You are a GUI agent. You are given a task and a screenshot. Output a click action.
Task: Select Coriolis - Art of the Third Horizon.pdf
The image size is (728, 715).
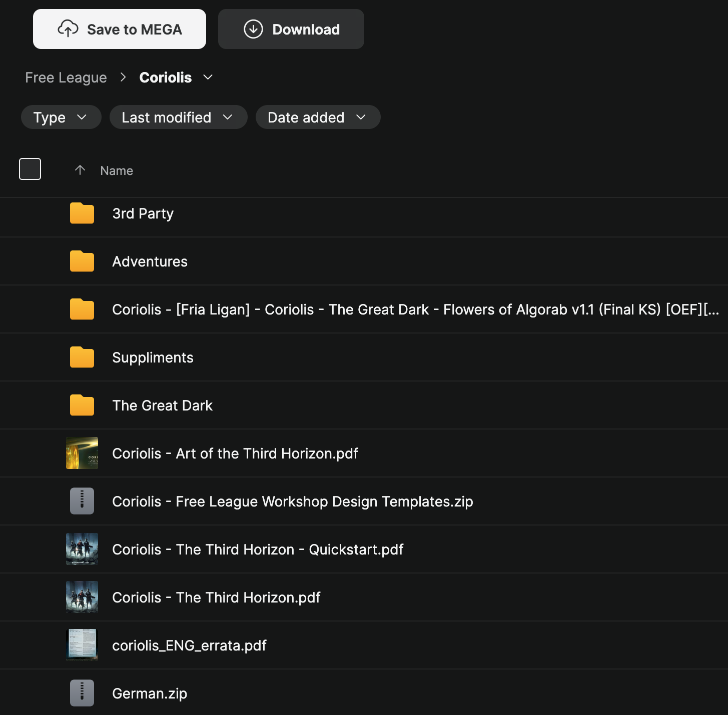(x=235, y=453)
